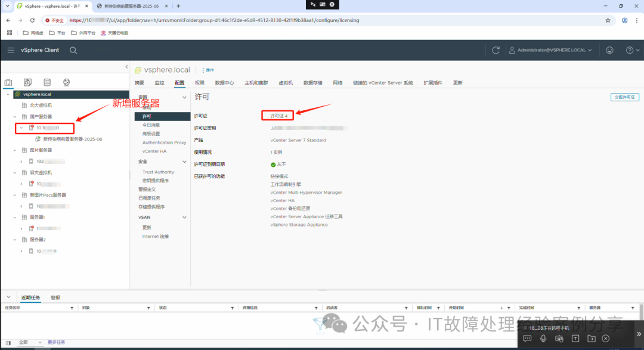Expand the host under 新图片Pacs服务器
644x350 pixels.
(x=21, y=206)
